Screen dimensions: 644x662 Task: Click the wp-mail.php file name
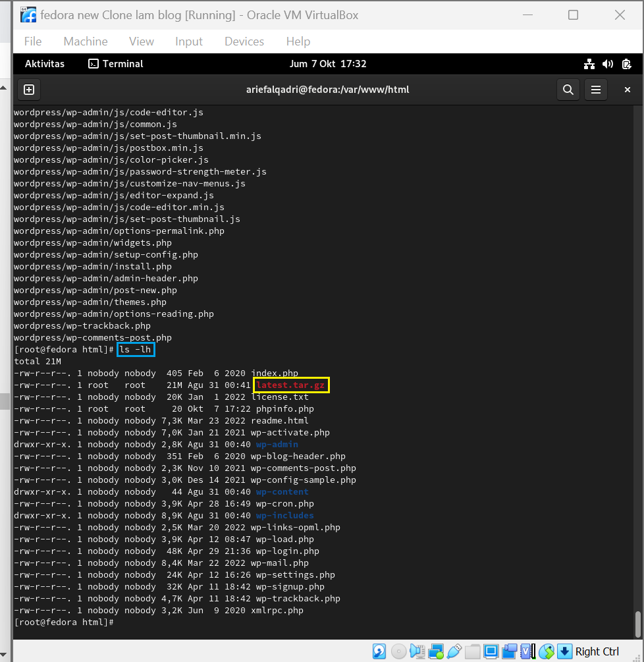point(280,563)
